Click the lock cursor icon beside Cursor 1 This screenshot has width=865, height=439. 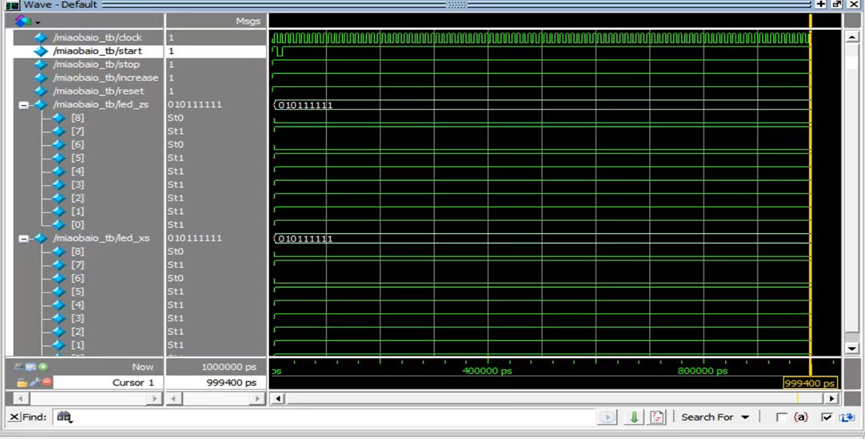(x=21, y=383)
